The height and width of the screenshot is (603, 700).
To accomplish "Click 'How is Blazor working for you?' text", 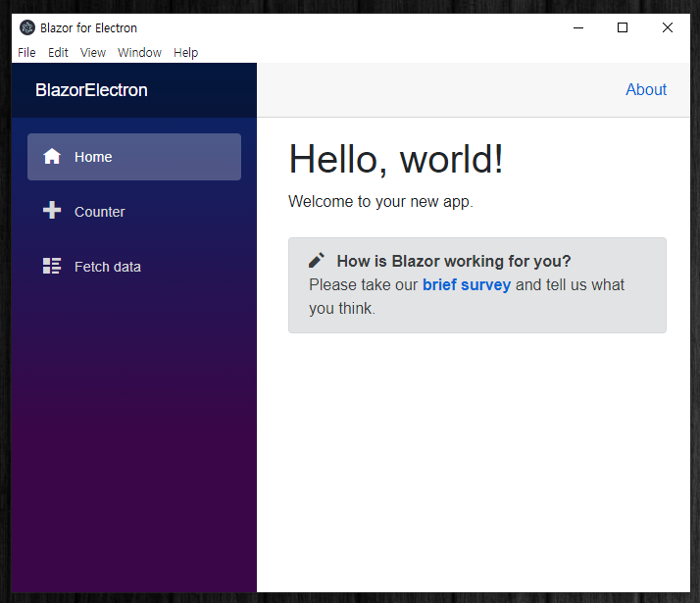I will [454, 261].
